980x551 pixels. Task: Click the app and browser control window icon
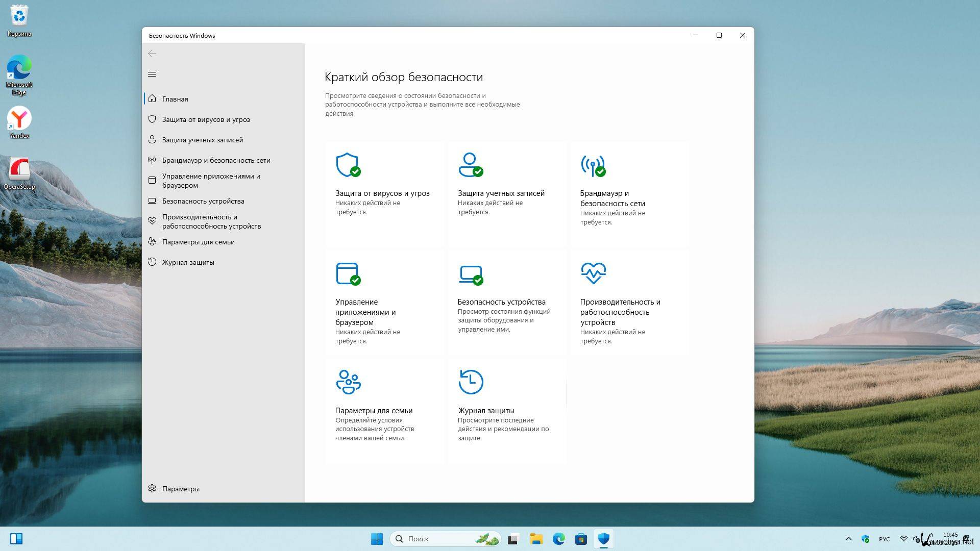pos(348,273)
